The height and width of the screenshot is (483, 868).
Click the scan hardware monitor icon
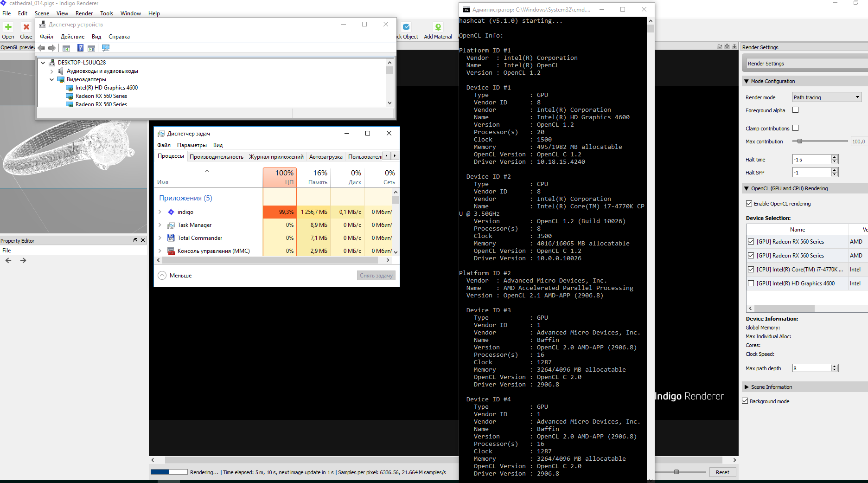(106, 48)
